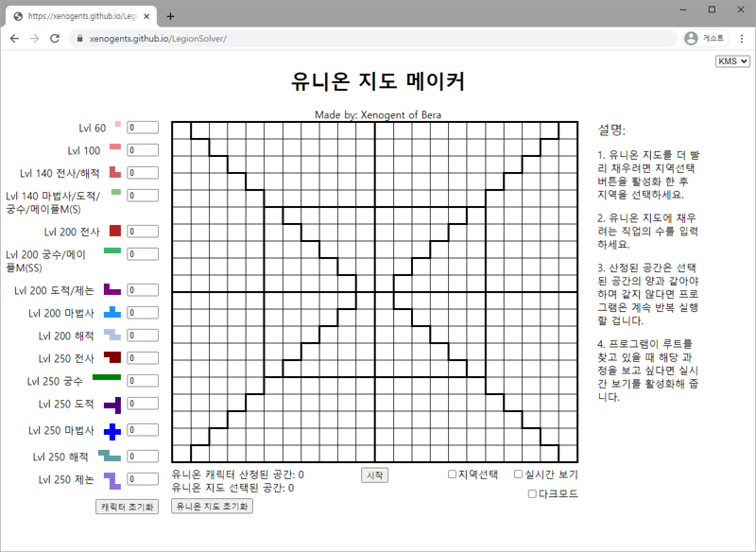Screen dimensions: 756x552
Task: Click the browser forward arrow
Action: tap(35, 39)
